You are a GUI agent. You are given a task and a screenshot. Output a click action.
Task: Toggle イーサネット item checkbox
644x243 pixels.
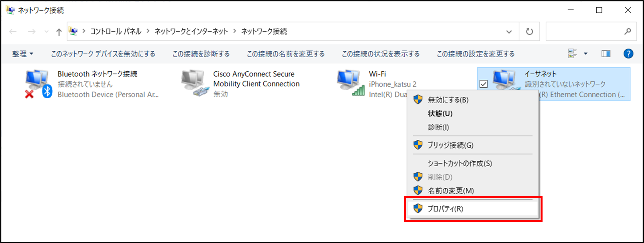tap(484, 84)
